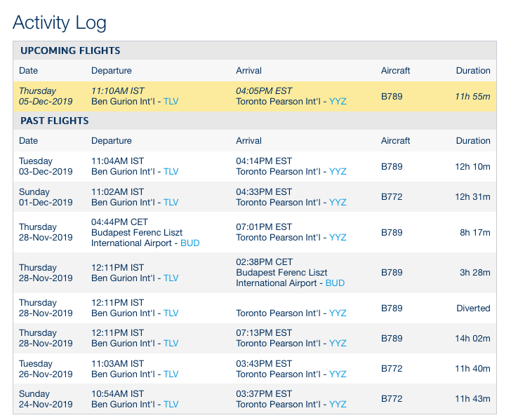This screenshot has height=420, width=511.
Task: Open TLV link in upcoming 05-Dec flight
Action: point(171,102)
